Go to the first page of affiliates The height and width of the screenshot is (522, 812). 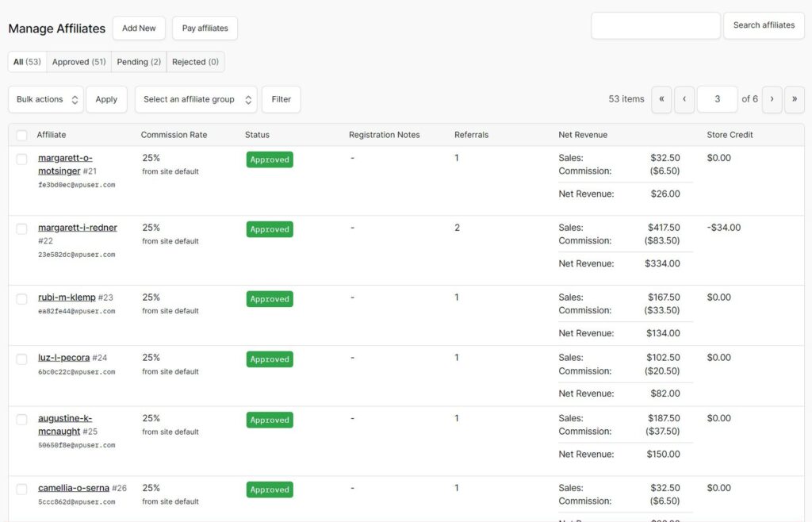[x=661, y=99]
